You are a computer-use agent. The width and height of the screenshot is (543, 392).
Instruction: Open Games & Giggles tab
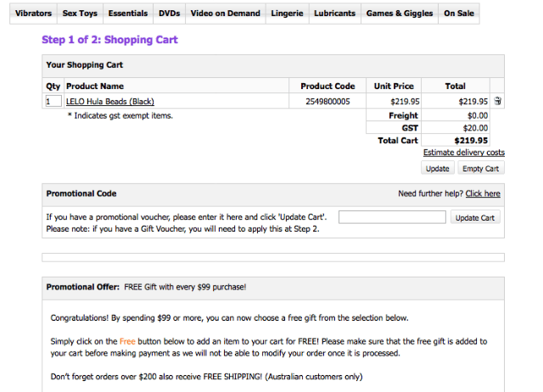399,14
